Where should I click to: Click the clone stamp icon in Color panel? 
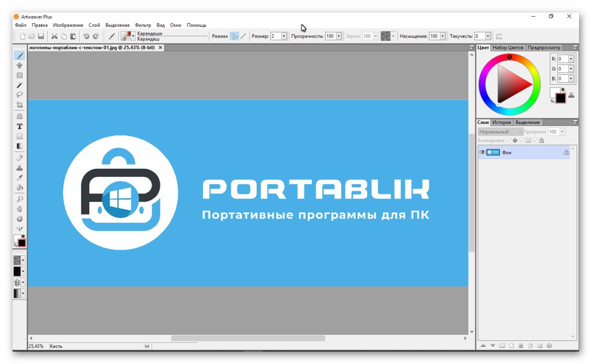pos(571,95)
